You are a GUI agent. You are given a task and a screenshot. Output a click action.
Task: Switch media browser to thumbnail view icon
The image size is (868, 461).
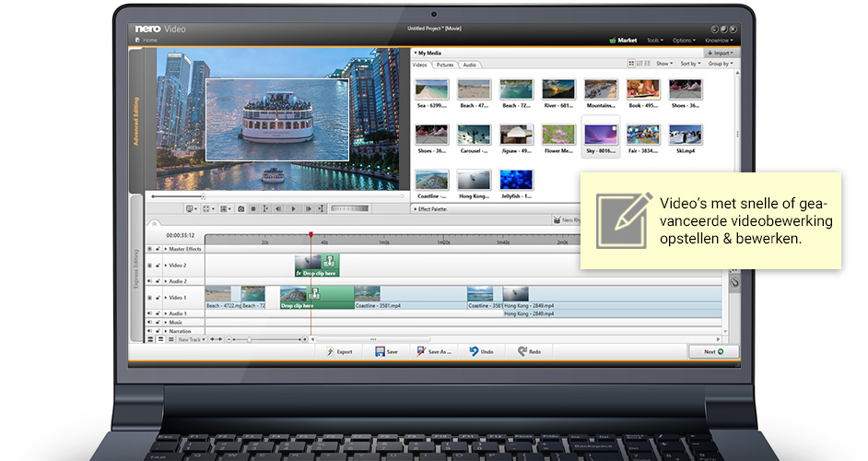(x=632, y=64)
